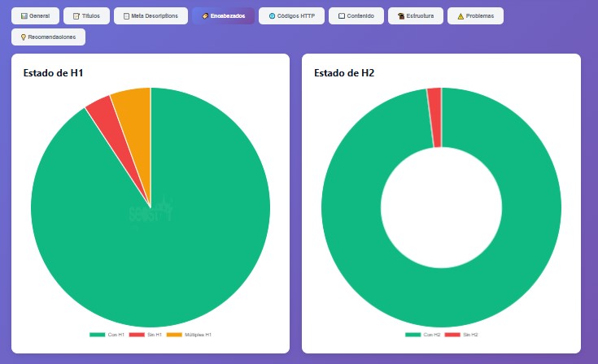This screenshot has height=364, width=598.
Task: Click the screen icon on Contenido tab
Action: point(342,16)
